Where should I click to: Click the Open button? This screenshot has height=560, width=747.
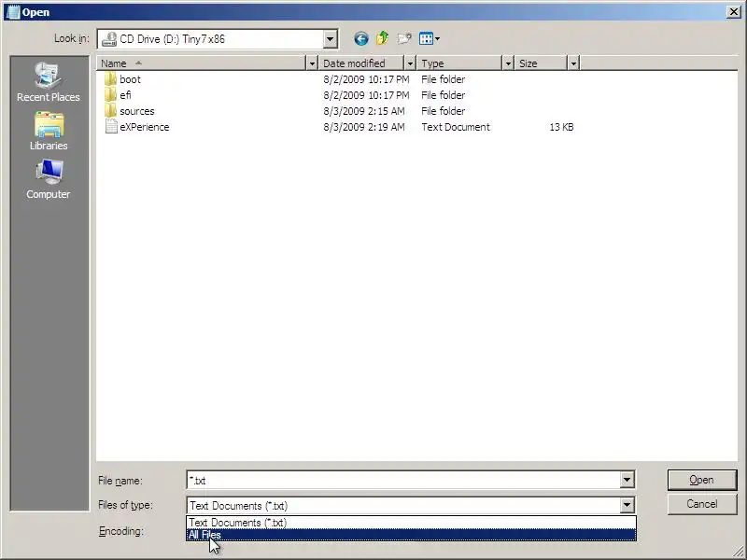702,480
